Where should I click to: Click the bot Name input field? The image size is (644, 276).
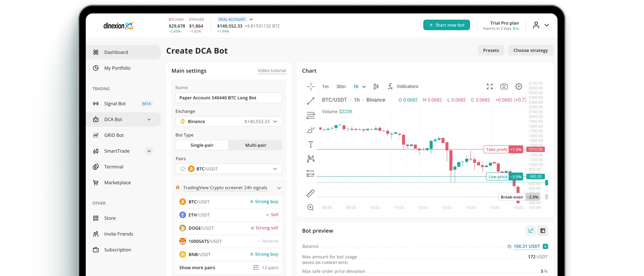click(x=229, y=98)
